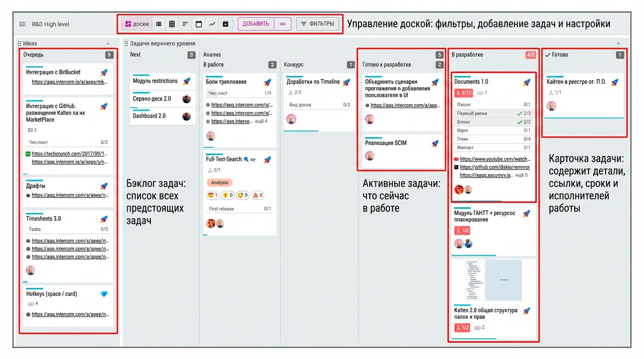Image resolution: width=644 pixels, height=359 pixels.
Task: Click the attachment count on Documents 1.0 card
Action: coord(482,93)
